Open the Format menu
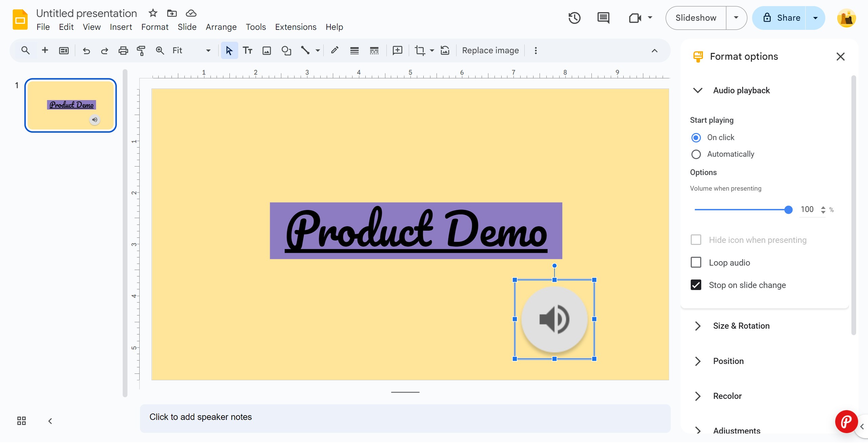The image size is (868, 443). pyautogui.click(x=155, y=27)
